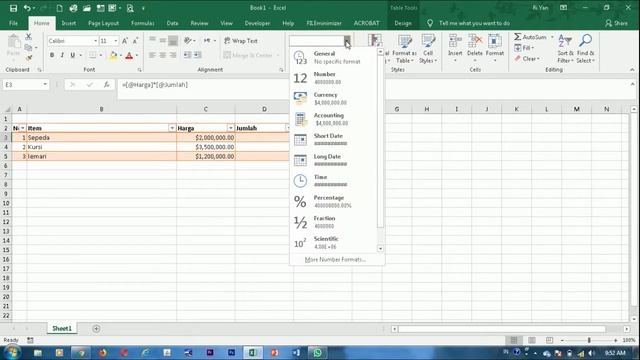
Task: Click Wrap Text button
Action: coord(241,41)
